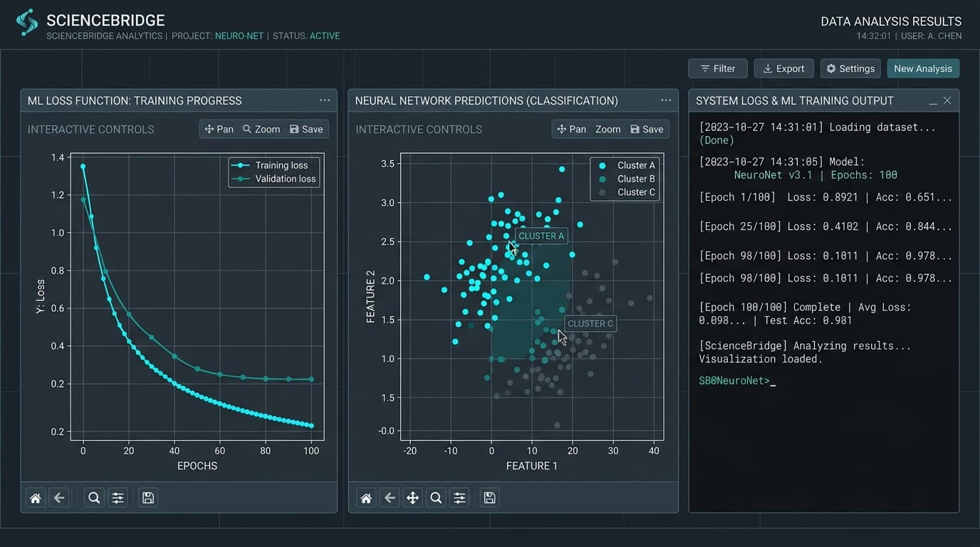Click the CLUSTER C tooltip label
The width and height of the screenshot is (980, 547).
590,323
